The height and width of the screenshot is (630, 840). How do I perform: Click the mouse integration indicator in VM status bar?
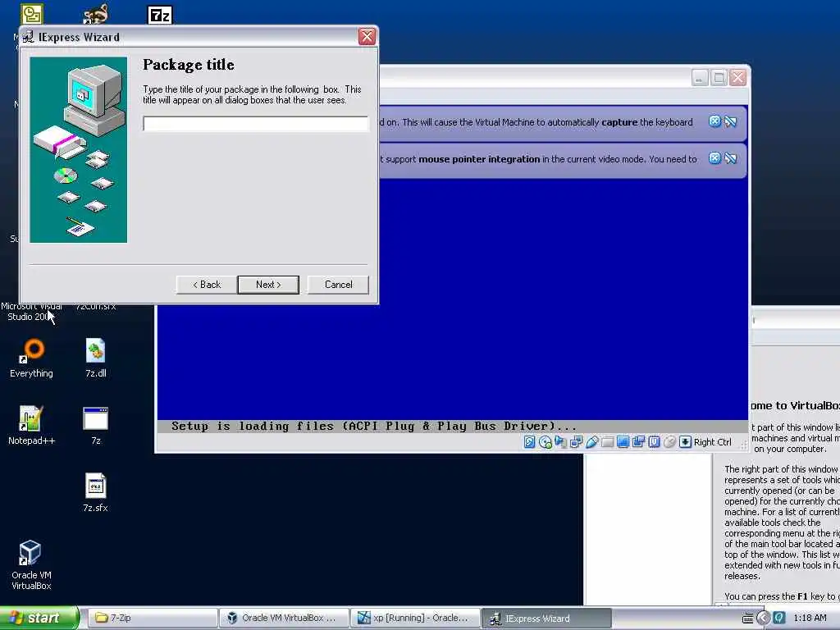[x=669, y=442]
